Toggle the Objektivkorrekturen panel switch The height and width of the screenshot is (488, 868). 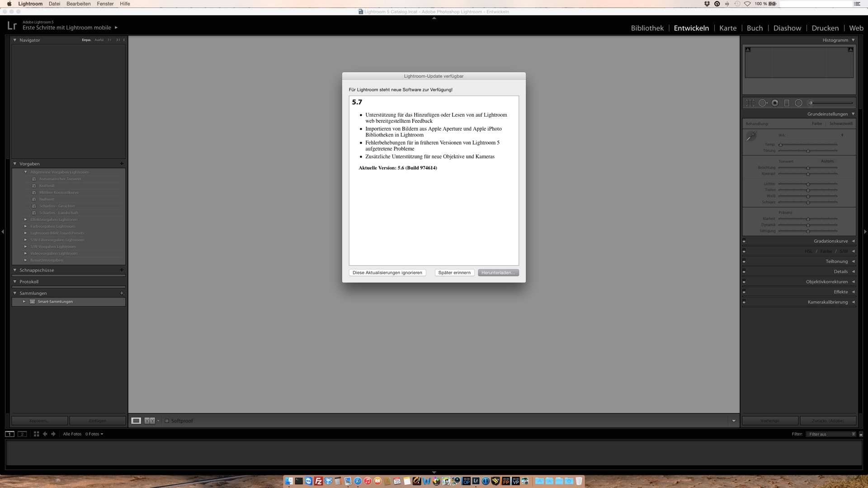pos(744,282)
